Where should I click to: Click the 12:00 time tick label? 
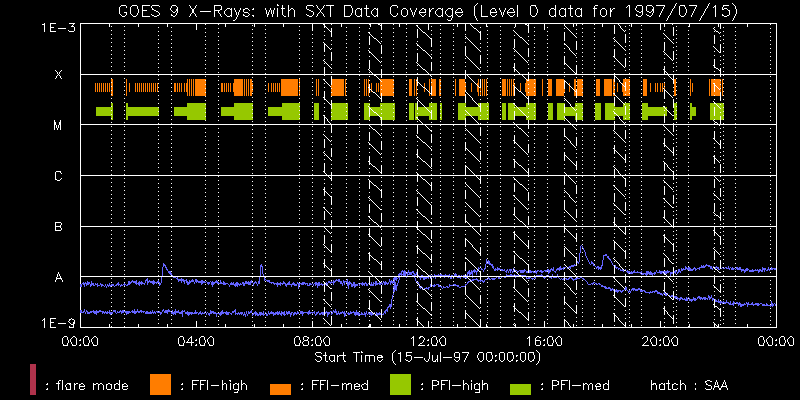point(428,342)
